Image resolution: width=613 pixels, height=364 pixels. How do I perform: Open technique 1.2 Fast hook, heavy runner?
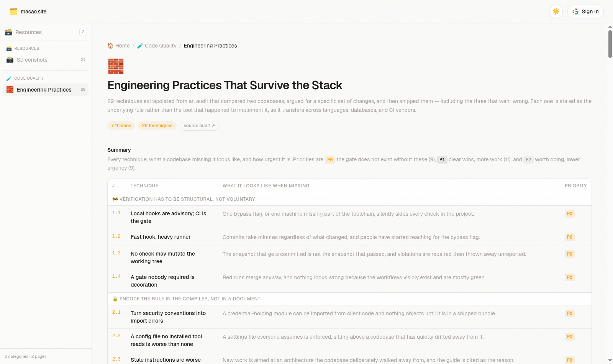pyautogui.click(x=161, y=237)
